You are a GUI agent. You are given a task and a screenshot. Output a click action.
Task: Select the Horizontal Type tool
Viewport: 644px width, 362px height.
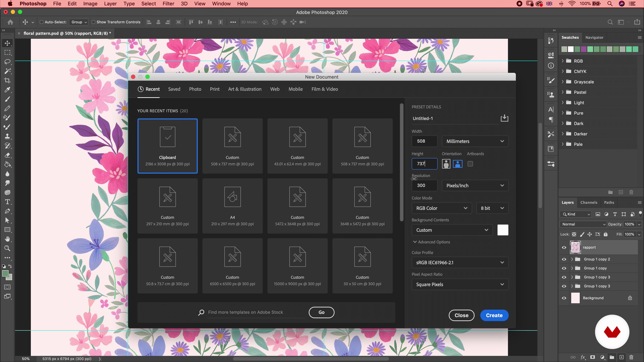point(7,202)
